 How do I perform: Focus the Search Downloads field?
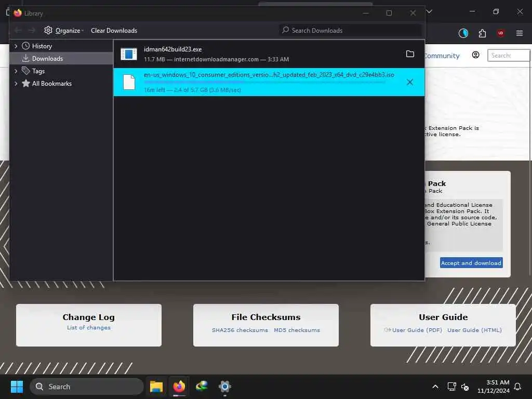[x=351, y=31]
